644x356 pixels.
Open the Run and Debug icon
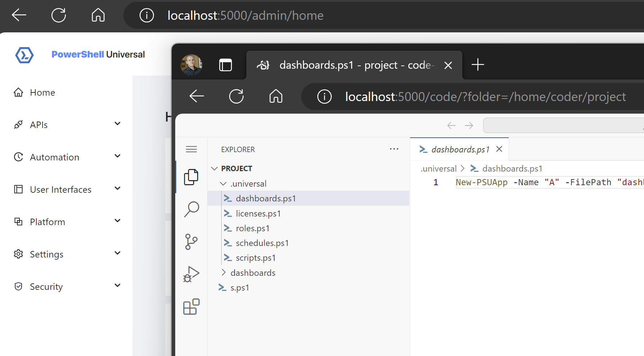tap(191, 274)
